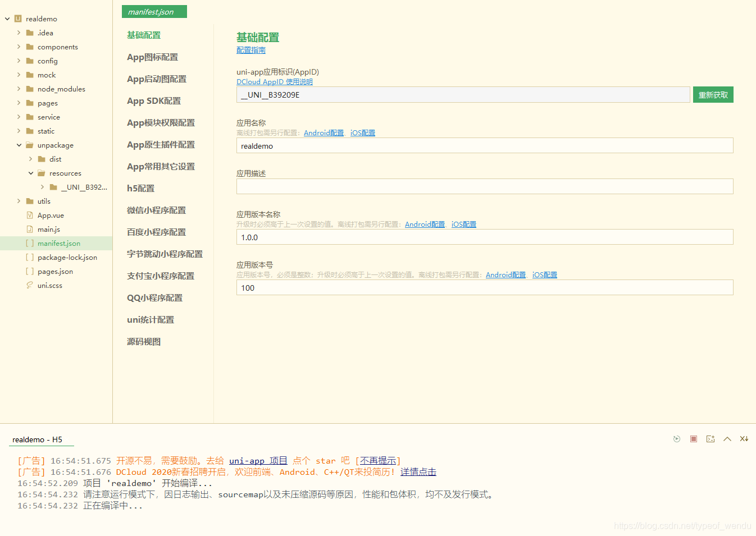This screenshot has height=536, width=756.
Task: Maximize console panel with the up arrow
Action: coord(727,439)
